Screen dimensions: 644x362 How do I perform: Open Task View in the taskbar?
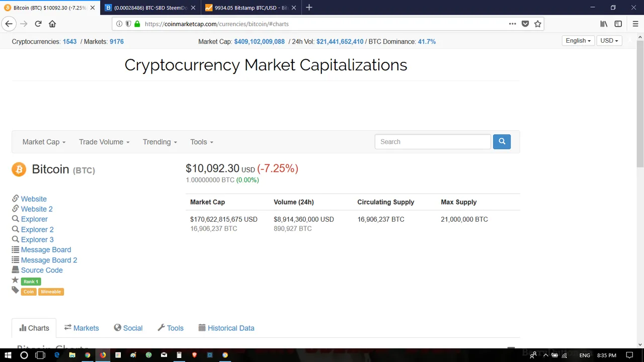[40, 355]
